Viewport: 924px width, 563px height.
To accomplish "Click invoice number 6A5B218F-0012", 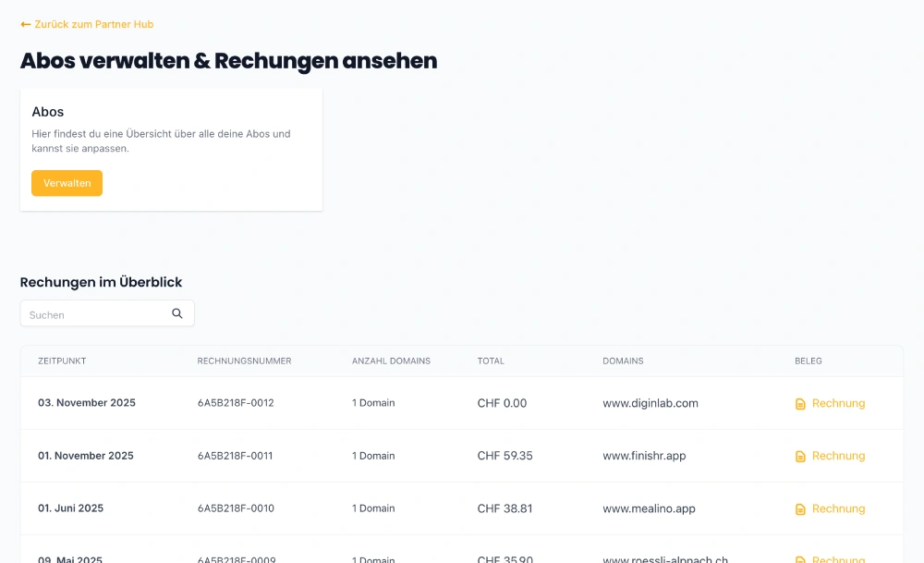I will click(236, 403).
